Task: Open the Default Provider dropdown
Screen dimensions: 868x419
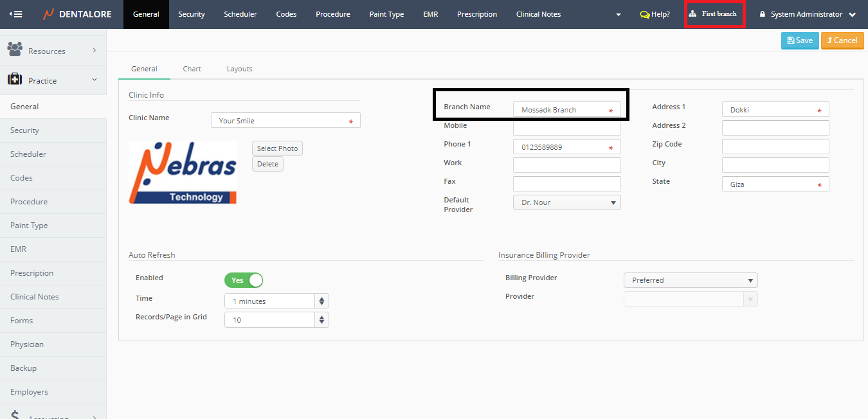Action: coord(566,202)
